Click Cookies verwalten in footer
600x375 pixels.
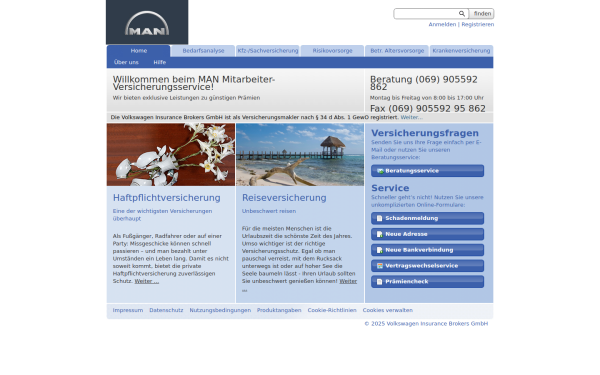coord(388,310)
